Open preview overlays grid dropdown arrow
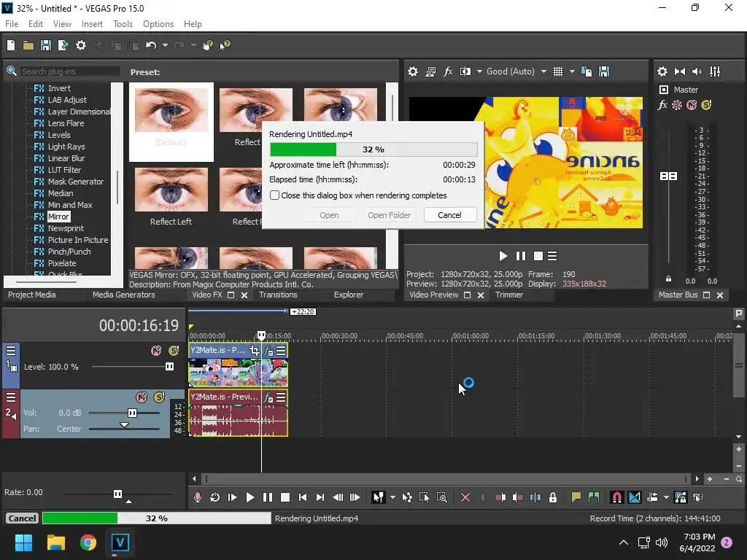 pyautogui.click(x=572, y=71)
